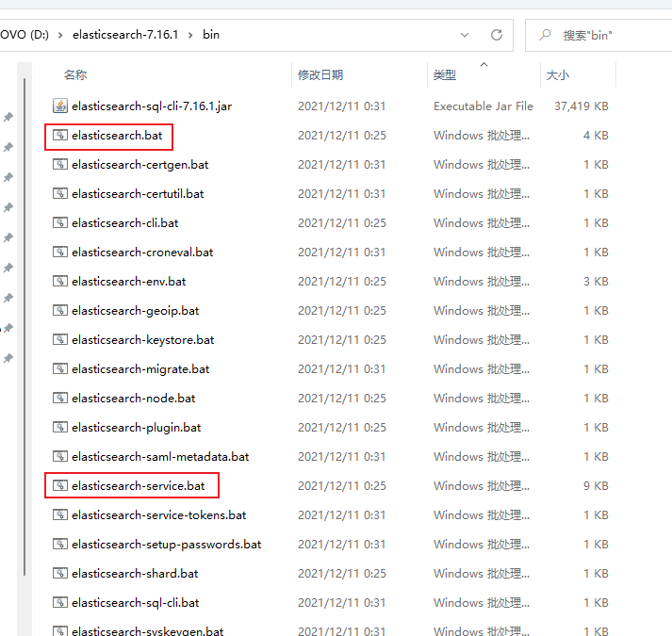Select elasticsearch-geoip.bat file name
Image resolution: width=672 pixels, height=636 pixels.
[136, 311]
